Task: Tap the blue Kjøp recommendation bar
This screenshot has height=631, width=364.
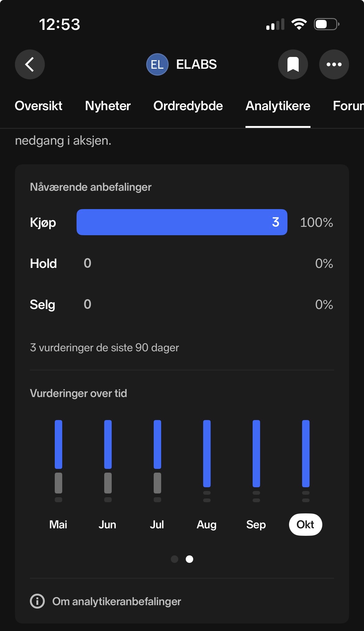Action: pos(182,222)
